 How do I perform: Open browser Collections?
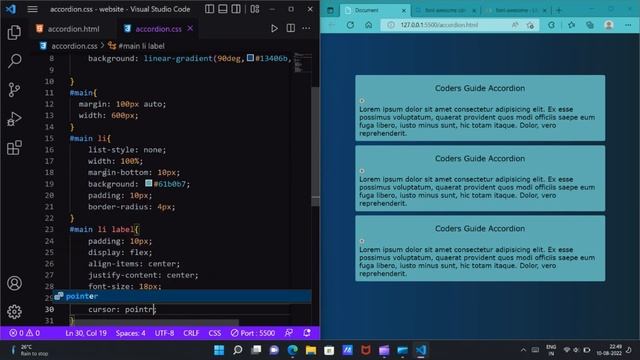click(x=590, y=25)
